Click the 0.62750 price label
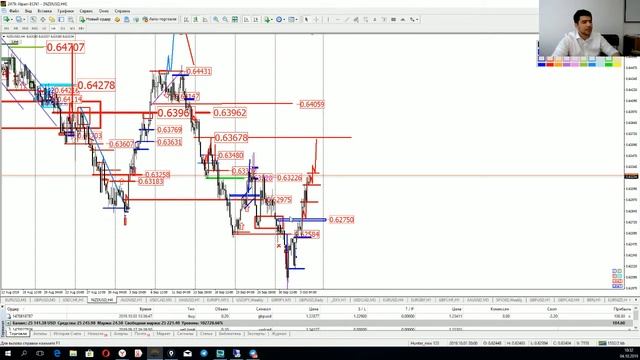The height and width of the screenshot is (360, 640). click(x=341, y=220)
